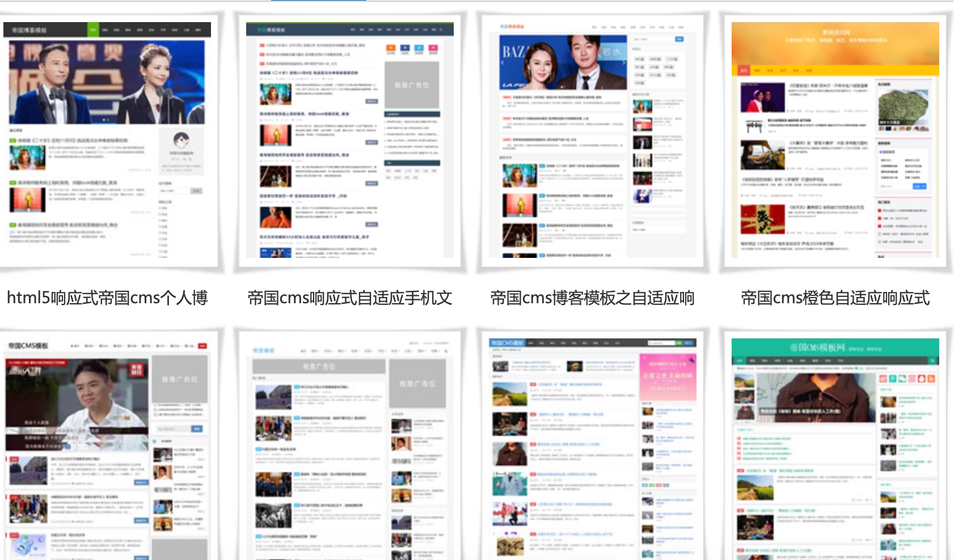Viewport: 954px width, 560px height.
Task: Open the bottom-row thumbnail with pink sidebar banner
Action: [x=593, y=449]
